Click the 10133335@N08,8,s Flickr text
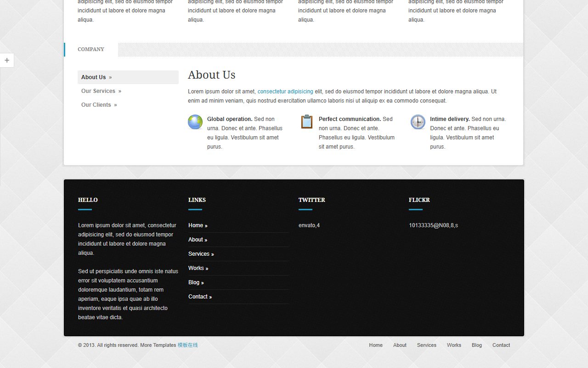The image size is (588, 368). point(433,225)
